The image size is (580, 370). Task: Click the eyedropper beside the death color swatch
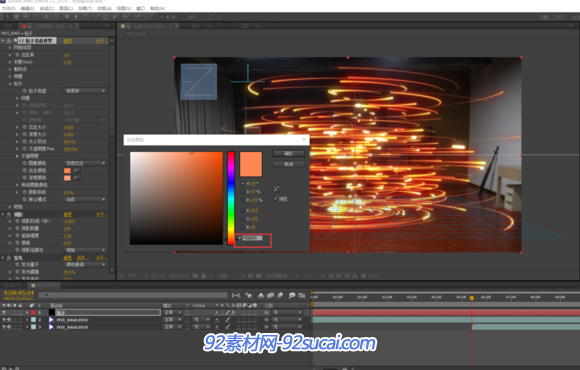(77, 178)
